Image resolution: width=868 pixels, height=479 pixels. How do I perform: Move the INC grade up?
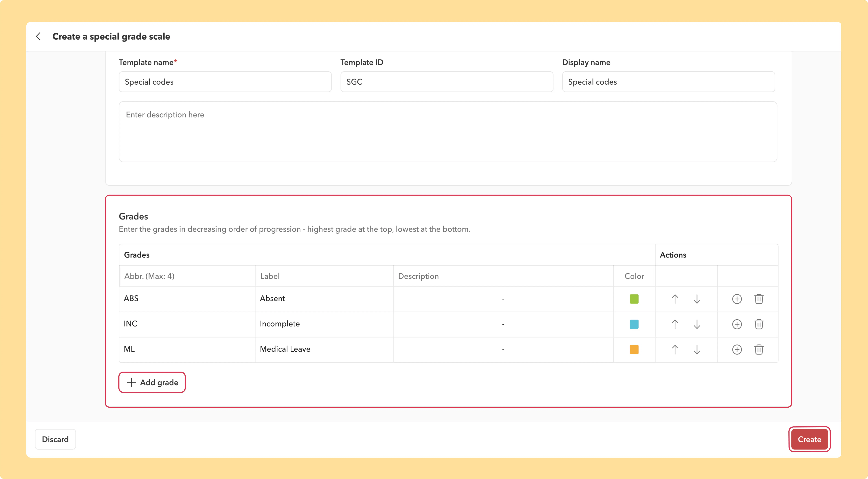coord(675,324)
